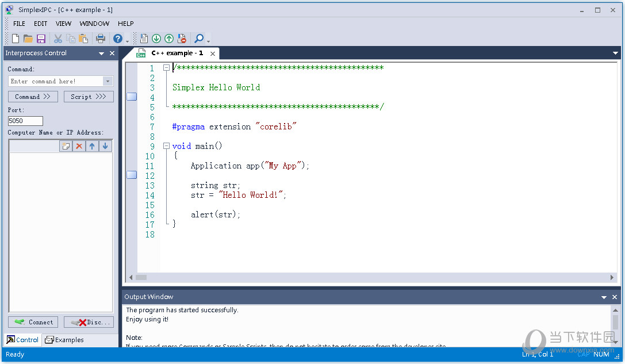Add a new computer entry in the address list
This screenshot has width=625, height=364.
(x=66, y=146)
